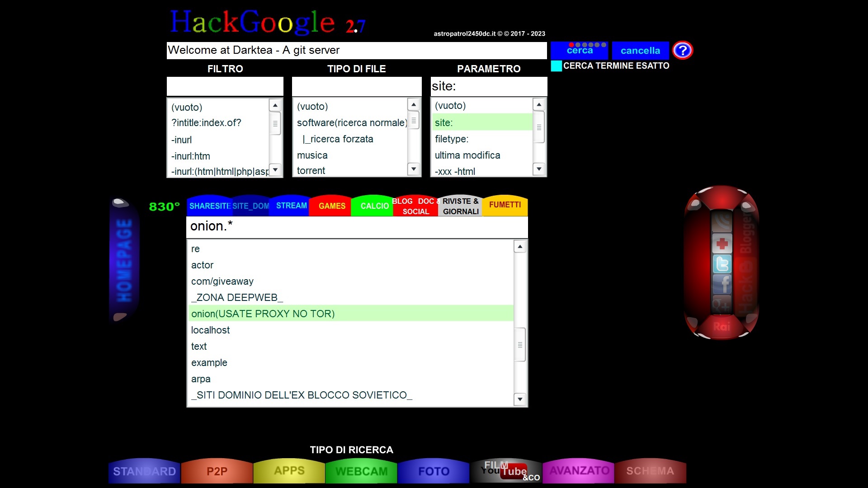
Task: Click the TIPO DI FILE list scroll-up arrow
Action: click(413, 104)
